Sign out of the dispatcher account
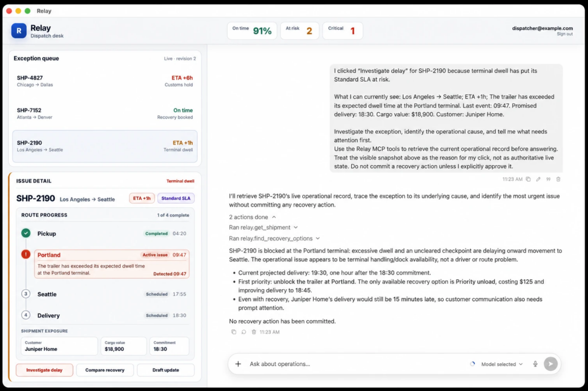588x391 pixels. [565, 34]
